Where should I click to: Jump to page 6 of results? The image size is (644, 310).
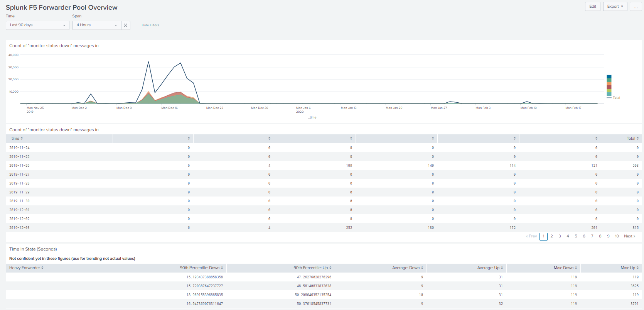pos(584,236)
